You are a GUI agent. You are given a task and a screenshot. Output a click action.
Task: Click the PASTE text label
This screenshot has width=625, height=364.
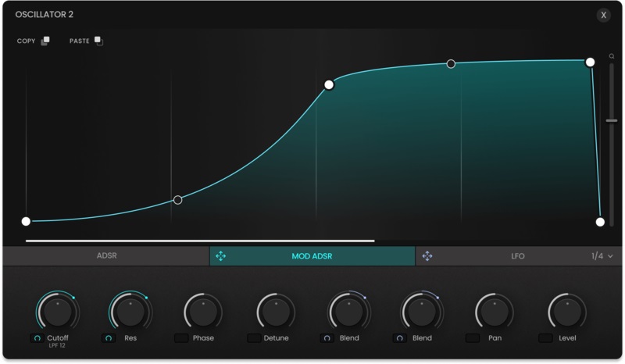[80, 41]
